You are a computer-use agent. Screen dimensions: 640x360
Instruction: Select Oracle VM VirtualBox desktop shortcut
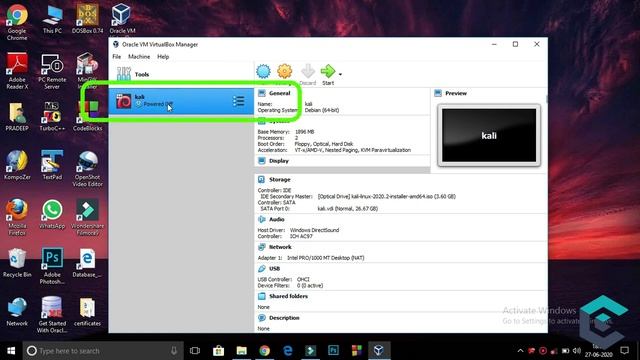[122, 19]
